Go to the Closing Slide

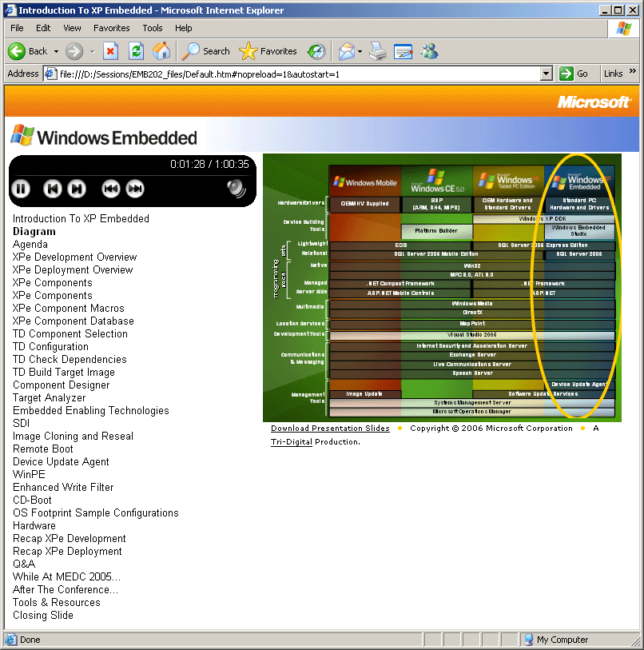(43, 616)
